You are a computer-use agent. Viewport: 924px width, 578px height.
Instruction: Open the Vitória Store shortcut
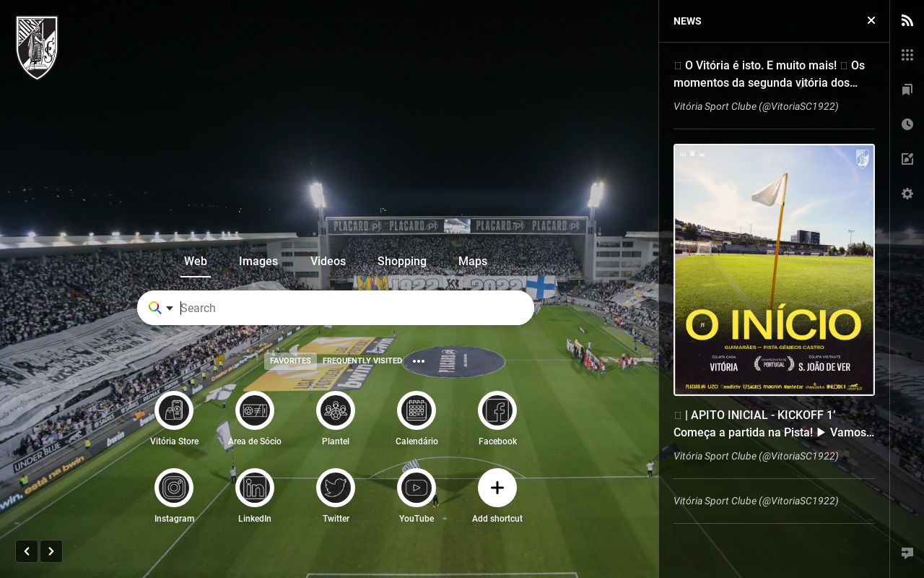pos(174,410)
